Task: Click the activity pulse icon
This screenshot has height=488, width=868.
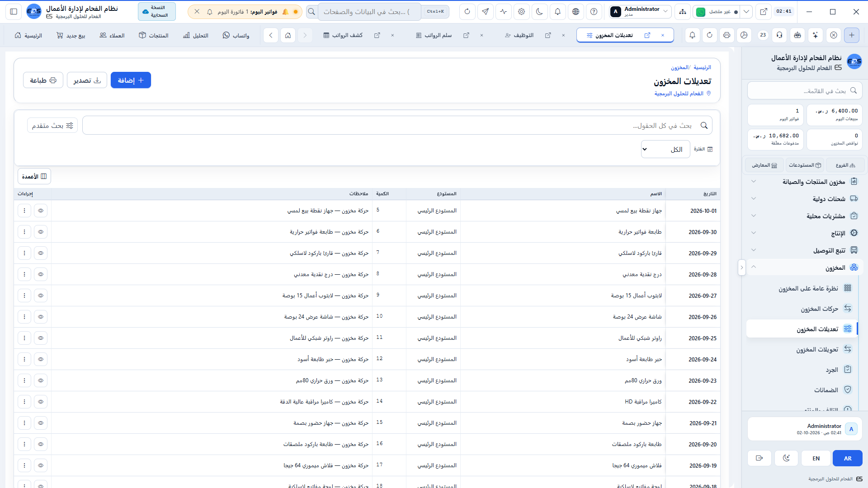Action: tap(503, 12)
